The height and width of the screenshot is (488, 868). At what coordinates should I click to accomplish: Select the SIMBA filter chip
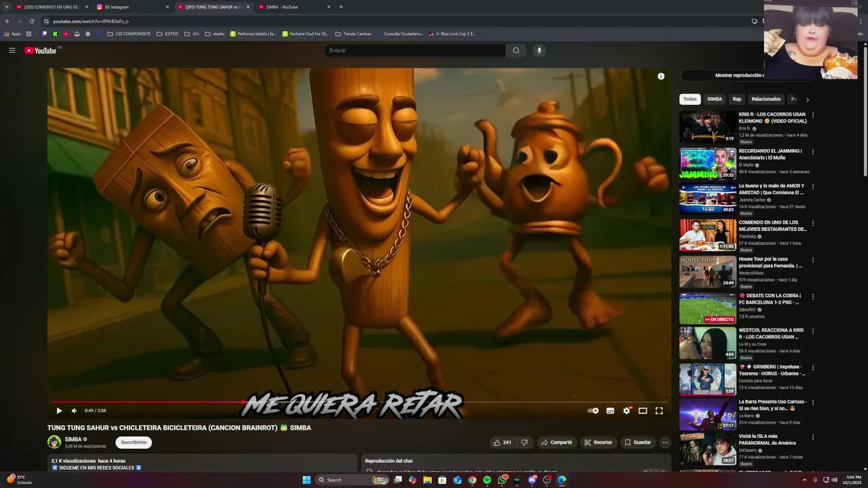point(715,99)
